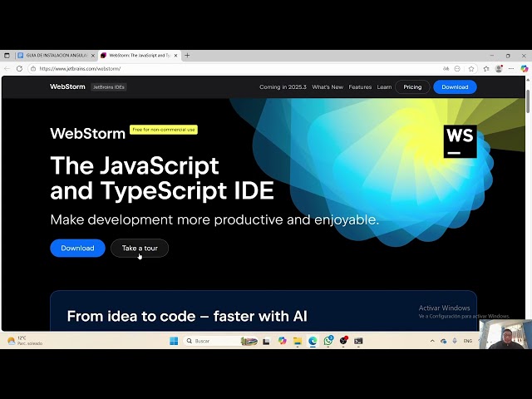Select the WebStorm browser tab
Viewport: 532px width, 399px height.
[x=140, y=56]
